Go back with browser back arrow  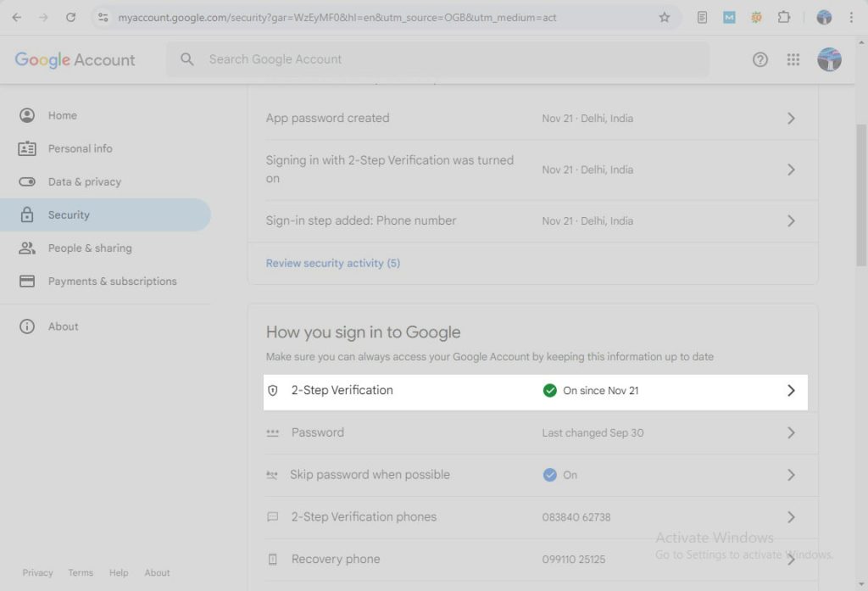tap(17, 17)
